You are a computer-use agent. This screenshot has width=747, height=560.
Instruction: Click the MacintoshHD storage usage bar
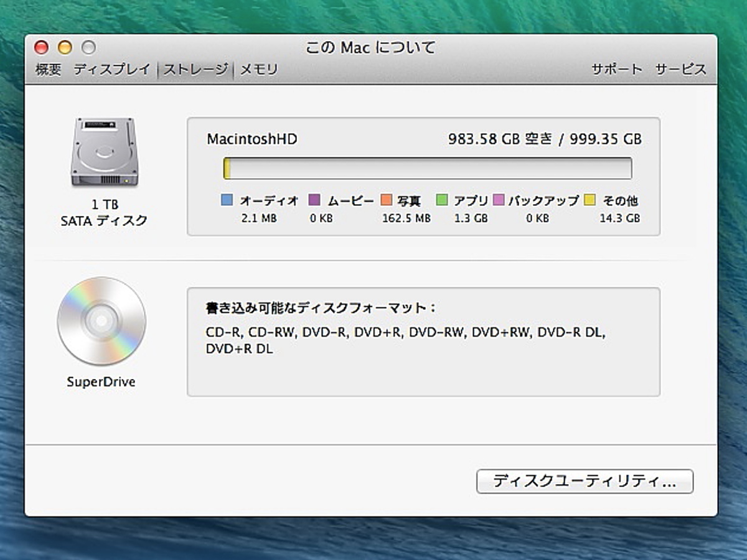[428, 168]
